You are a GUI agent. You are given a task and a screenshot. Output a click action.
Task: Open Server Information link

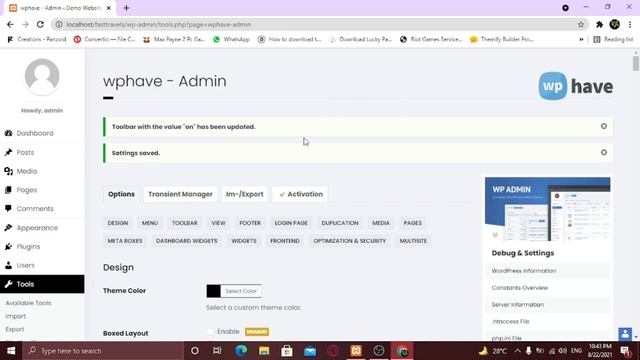[x=518, y=304]
